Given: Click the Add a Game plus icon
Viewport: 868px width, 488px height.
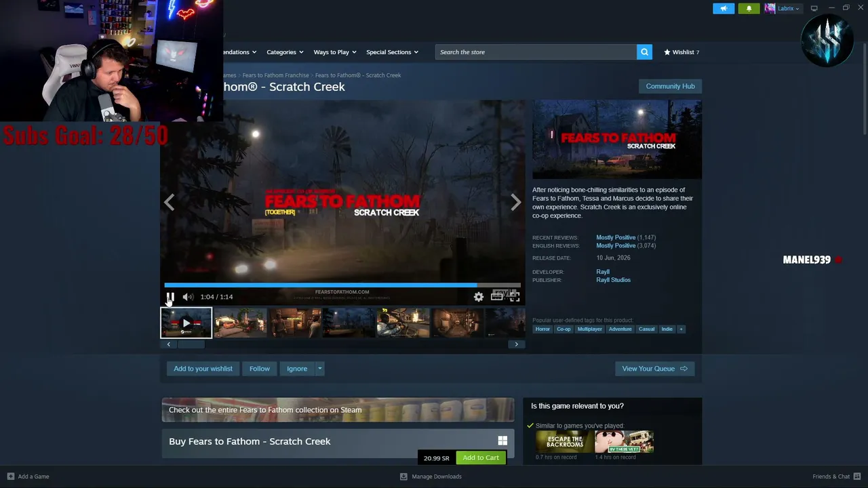Looking at the screenshot, I should [x=10, y=476].
